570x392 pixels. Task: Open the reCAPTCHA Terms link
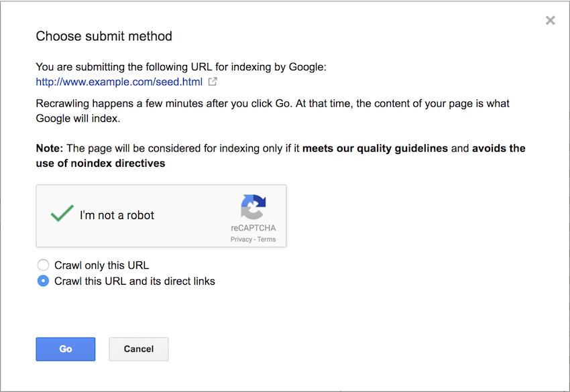click(x=266, y=239)
